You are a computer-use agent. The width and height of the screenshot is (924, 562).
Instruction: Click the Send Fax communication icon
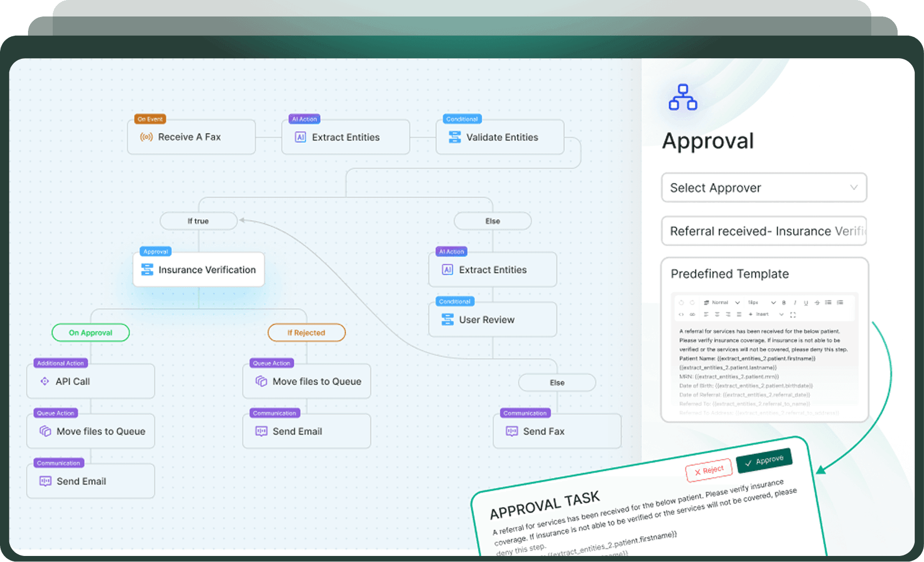pyautogui.click(x=511, y=431)
